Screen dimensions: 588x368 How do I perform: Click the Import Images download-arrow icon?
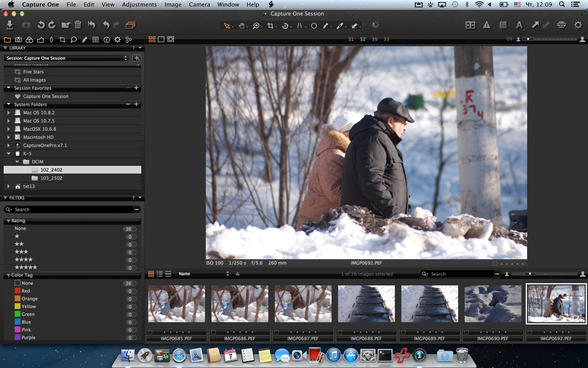(x=10, y=25)
